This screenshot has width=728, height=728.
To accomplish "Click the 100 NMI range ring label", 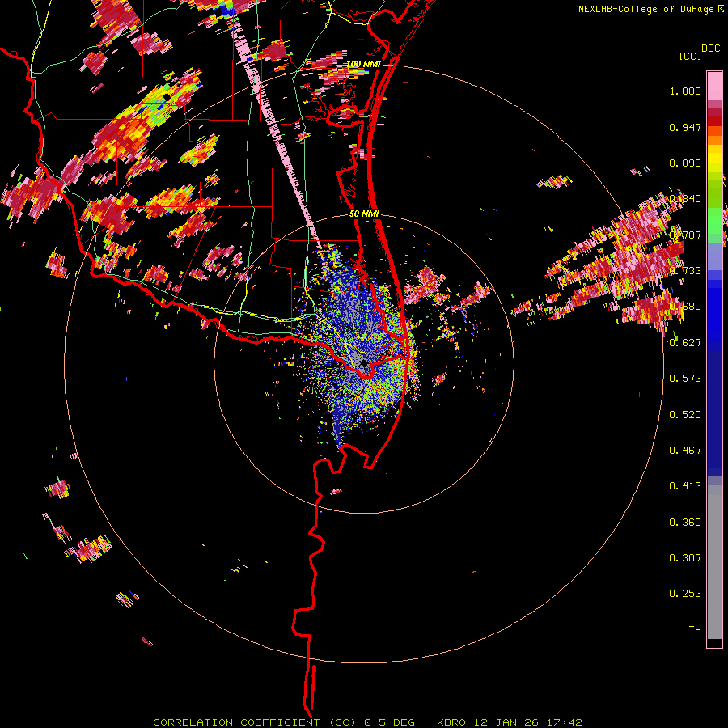I will coord(363,64).
